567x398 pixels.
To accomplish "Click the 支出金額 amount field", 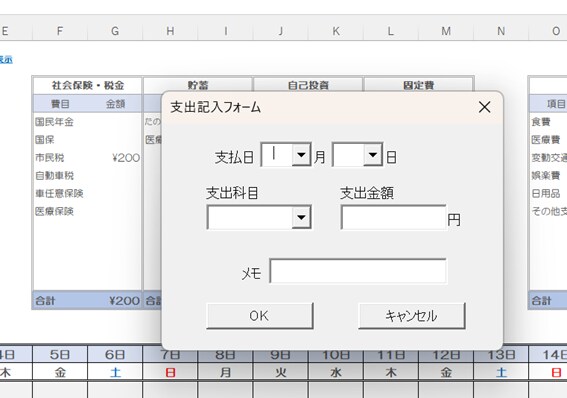I will point(393,217).
